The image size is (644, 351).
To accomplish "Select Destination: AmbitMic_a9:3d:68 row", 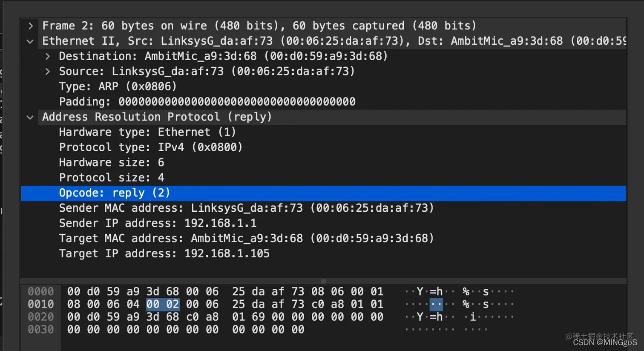I will [324, 56].
